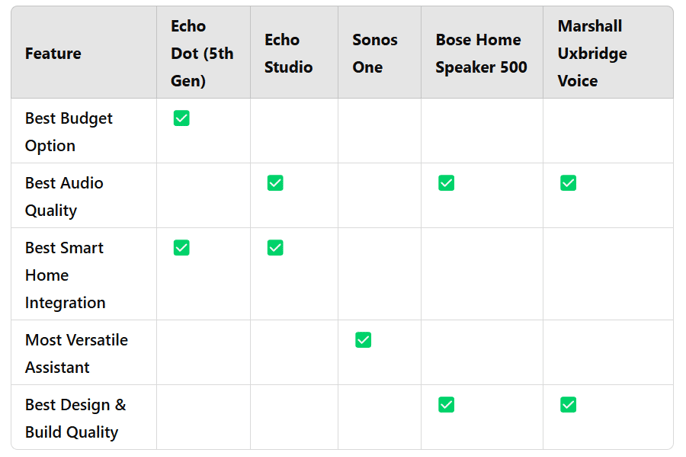Select the Echo Studio column header

pos(288,53)
